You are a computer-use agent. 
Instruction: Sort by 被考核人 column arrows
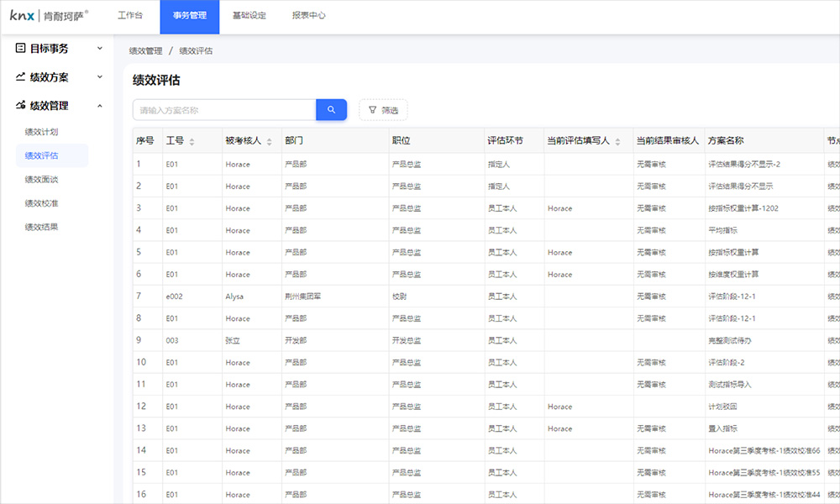269,141
